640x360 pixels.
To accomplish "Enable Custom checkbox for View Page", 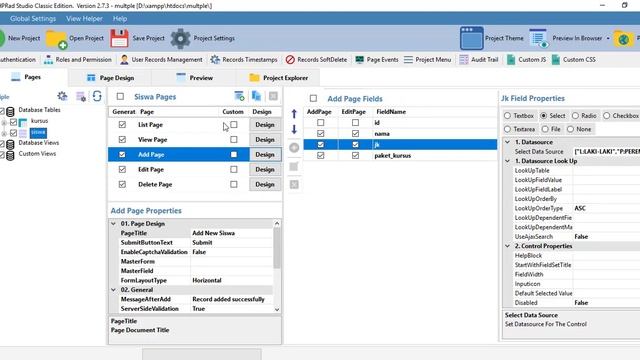I will 233,140.
